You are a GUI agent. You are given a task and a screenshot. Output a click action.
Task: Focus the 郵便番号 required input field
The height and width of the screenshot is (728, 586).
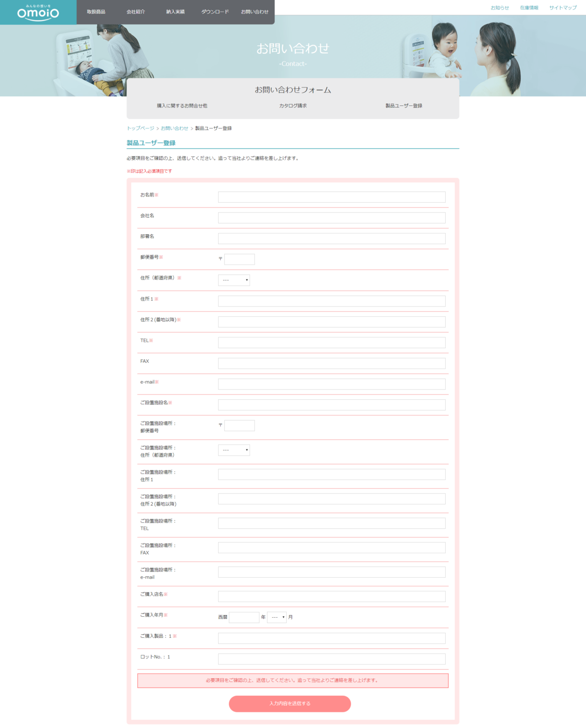coord(239,259)
